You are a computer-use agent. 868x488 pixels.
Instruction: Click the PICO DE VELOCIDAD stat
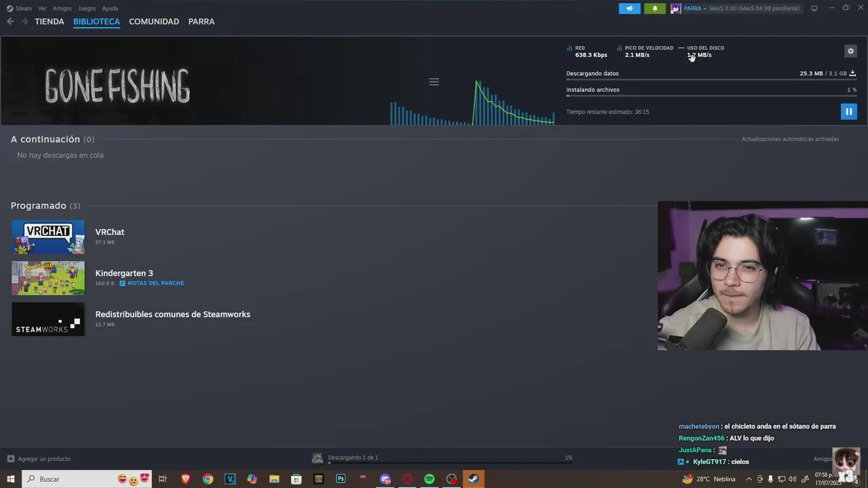coord(645,52)
